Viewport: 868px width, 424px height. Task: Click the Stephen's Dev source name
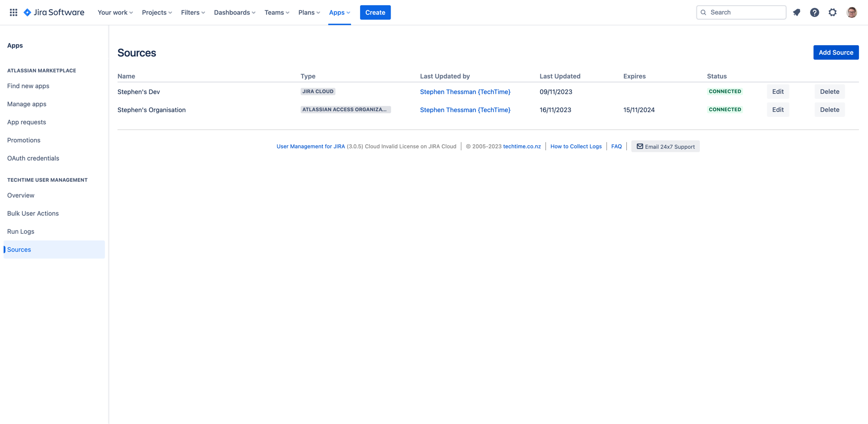click(139, 92)
